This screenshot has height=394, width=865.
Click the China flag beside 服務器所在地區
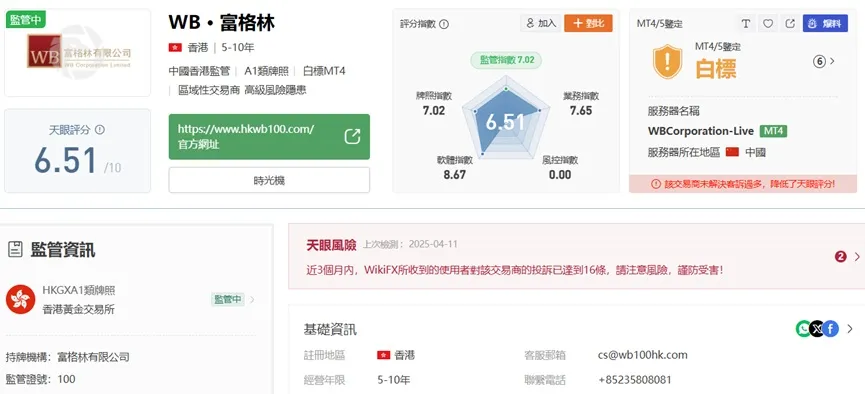click(732, 152)
